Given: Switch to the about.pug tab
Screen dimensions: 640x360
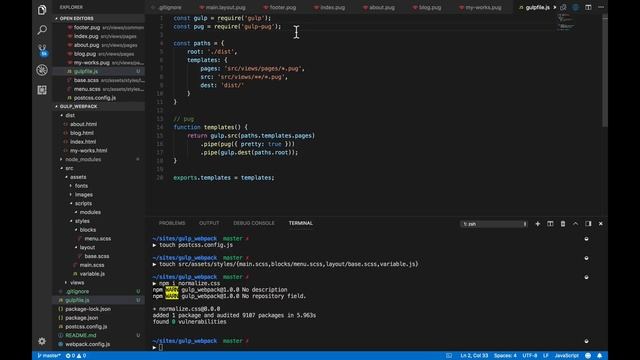Looking at the screenshot, I should 378,7.
